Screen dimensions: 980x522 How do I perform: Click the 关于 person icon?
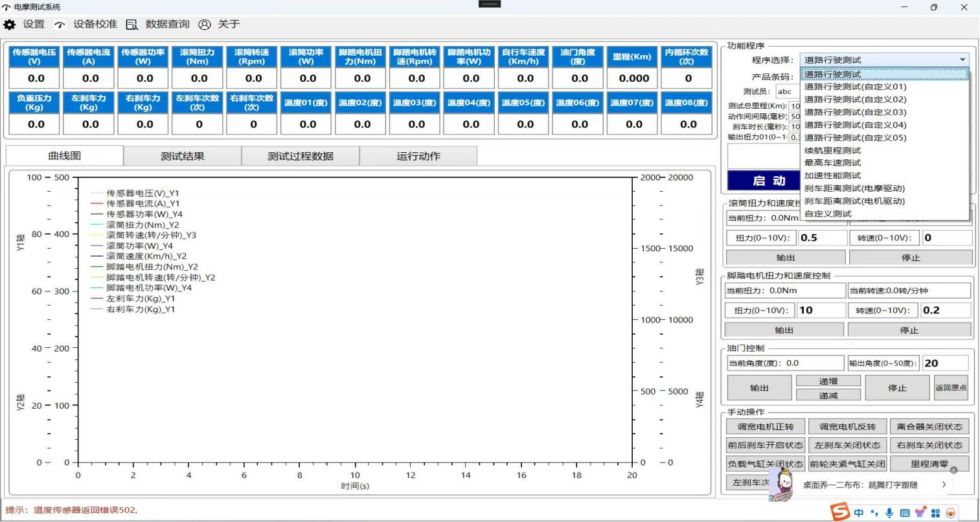point(205,25)
